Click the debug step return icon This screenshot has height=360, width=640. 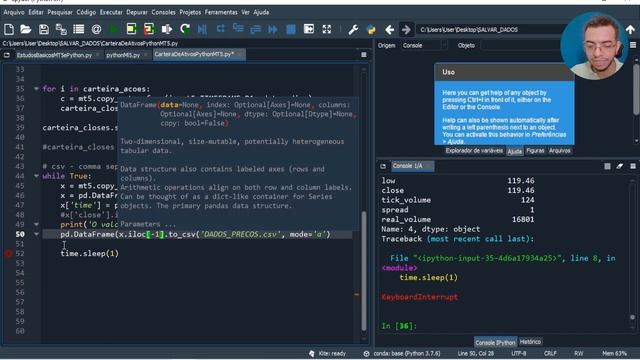(x=256, y=29)
